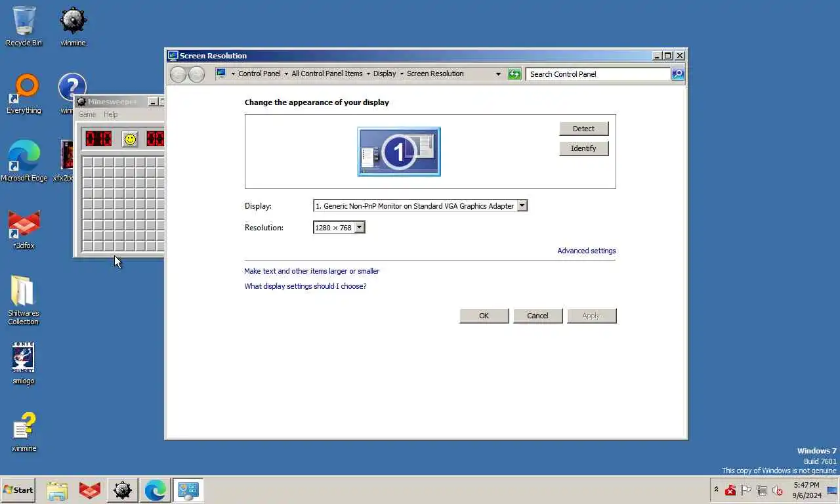Expand the arrow after Display breadcrumb
Screen dimensions: 840x504
(x=402, y=74)
